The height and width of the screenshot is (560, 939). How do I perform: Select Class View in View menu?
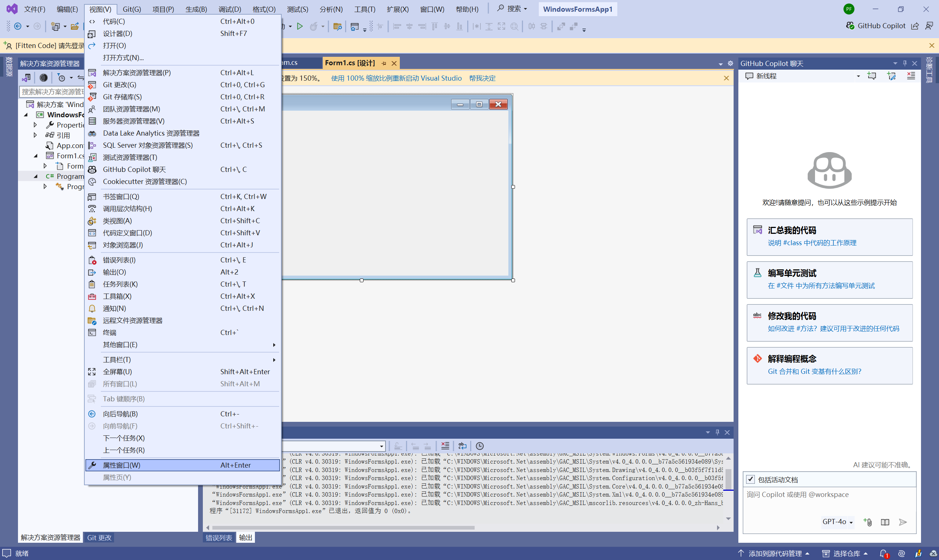[x=182, y=221]
